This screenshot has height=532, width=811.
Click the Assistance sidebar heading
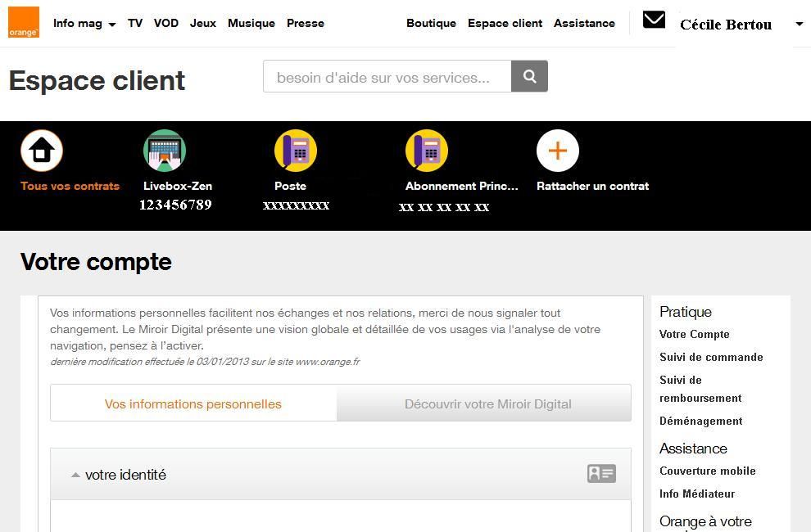tap(693, 449)
